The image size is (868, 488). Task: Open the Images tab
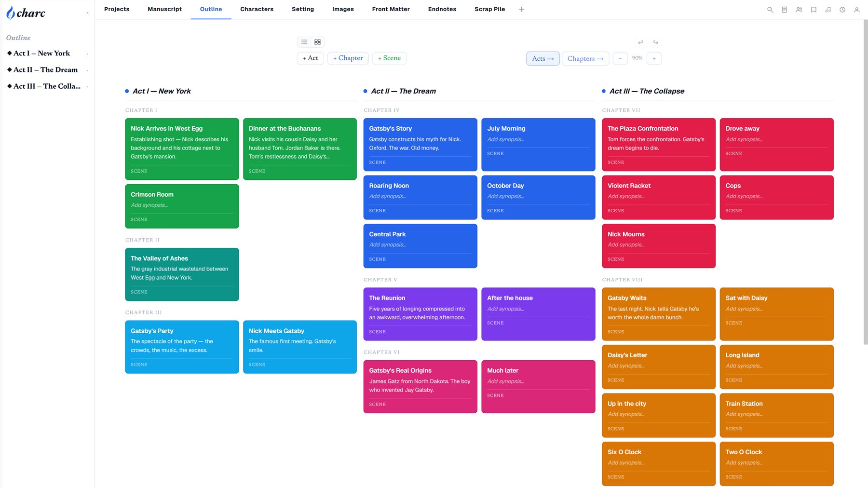click(x=343, y=9)
